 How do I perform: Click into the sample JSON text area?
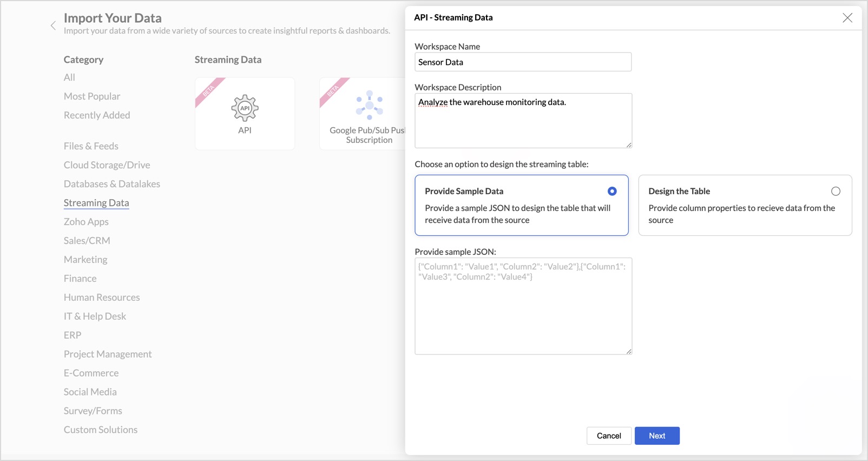(x=523, y=306)
